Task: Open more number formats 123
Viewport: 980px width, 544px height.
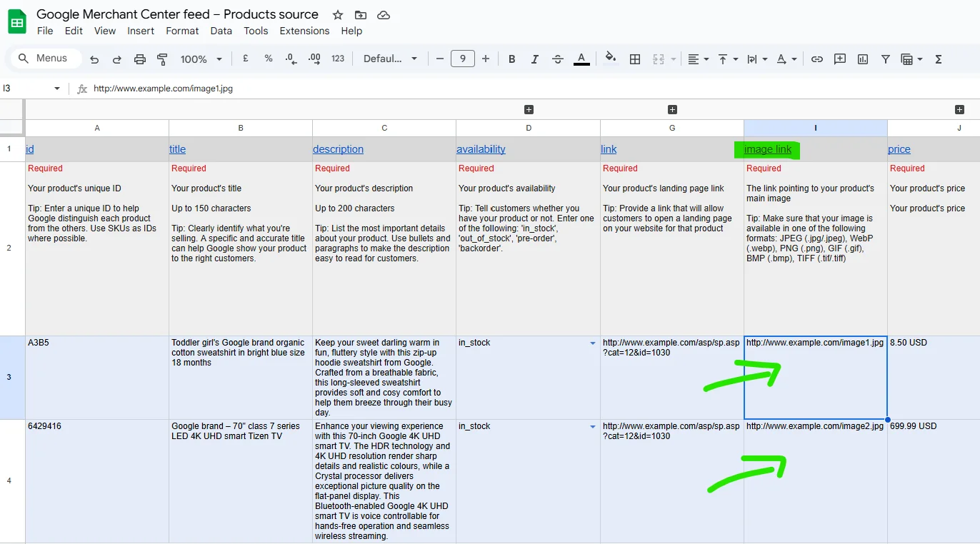Action: [338, 59]
